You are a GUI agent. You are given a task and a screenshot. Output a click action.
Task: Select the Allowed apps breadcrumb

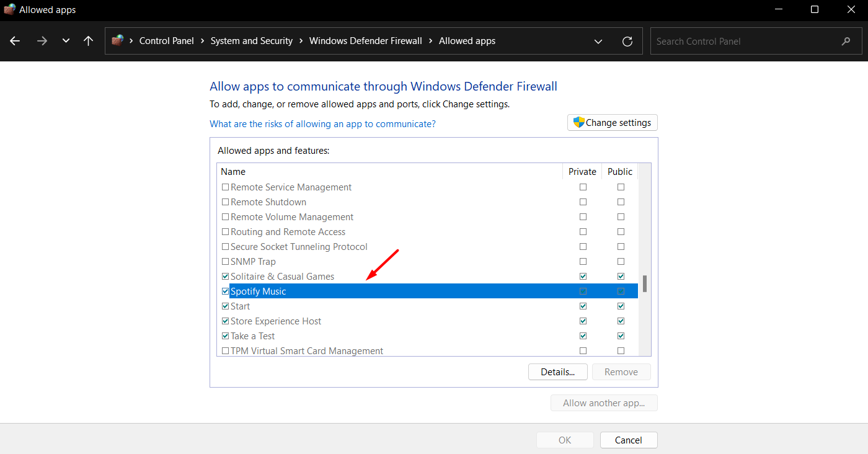click(x=467, y=41)
